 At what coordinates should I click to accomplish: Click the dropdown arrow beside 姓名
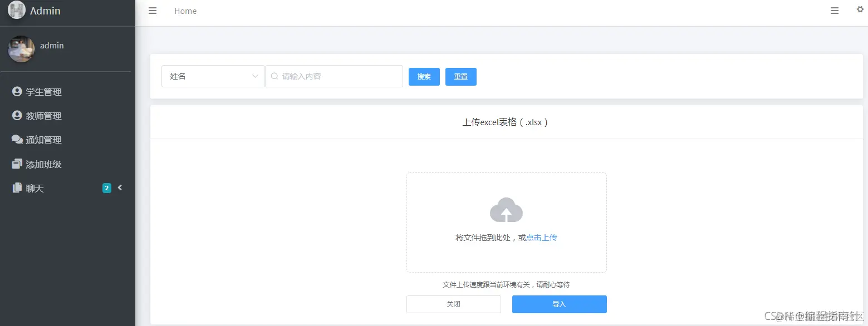pos(256,76)
